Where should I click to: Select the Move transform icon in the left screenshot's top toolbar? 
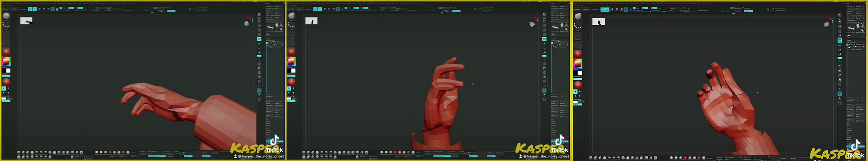click(39, 9)
